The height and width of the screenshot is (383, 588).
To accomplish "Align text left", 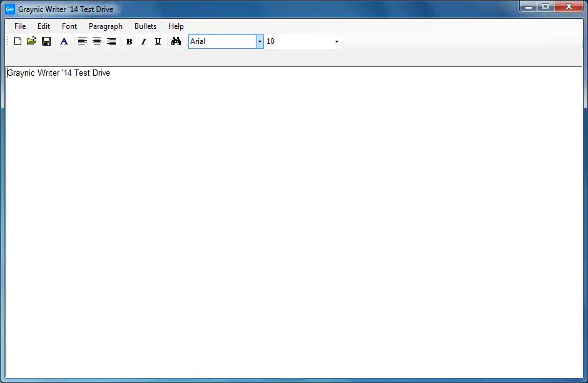I will 83,41.
